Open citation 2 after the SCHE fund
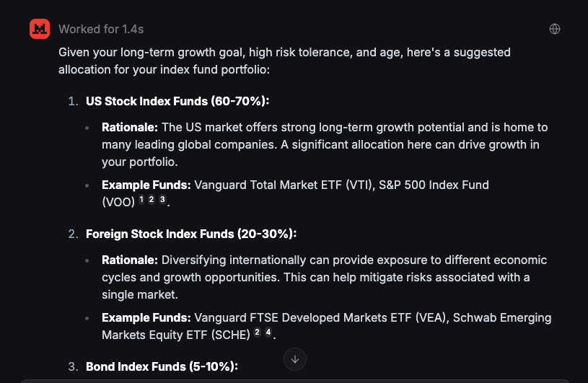This screenshot has width=588, height=383. pyautogui.click(x=257, y=333)
